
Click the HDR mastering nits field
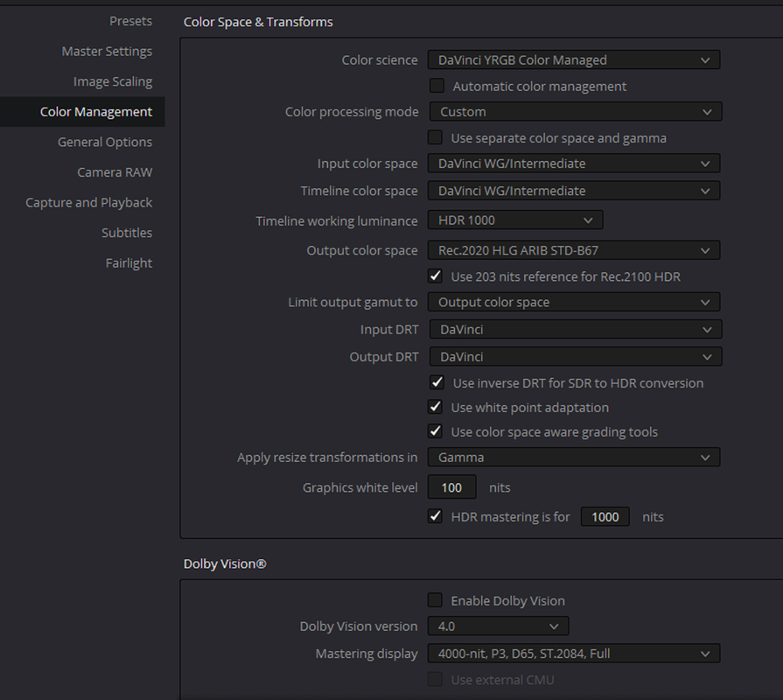pyautogui.click(x=605, y=517)
